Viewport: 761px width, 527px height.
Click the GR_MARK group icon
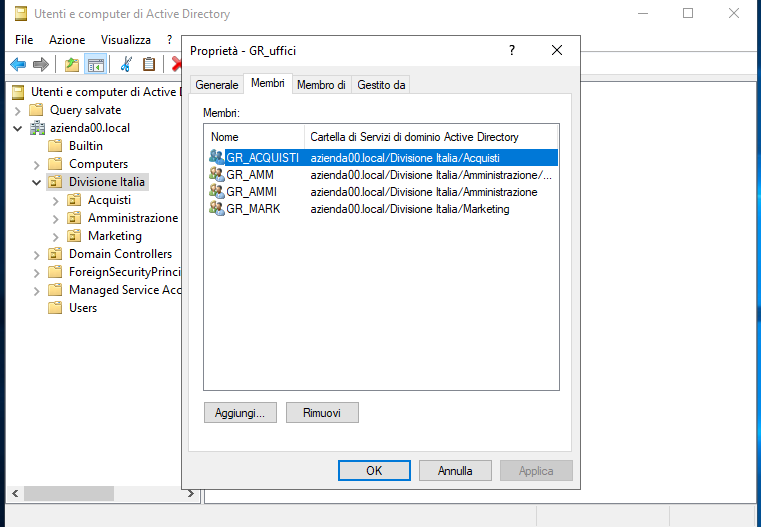[216, 208]
